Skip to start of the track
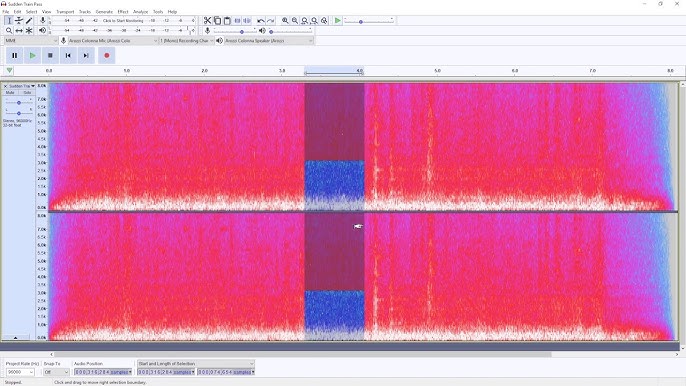The image size is (686, 386). click(68, 56)
